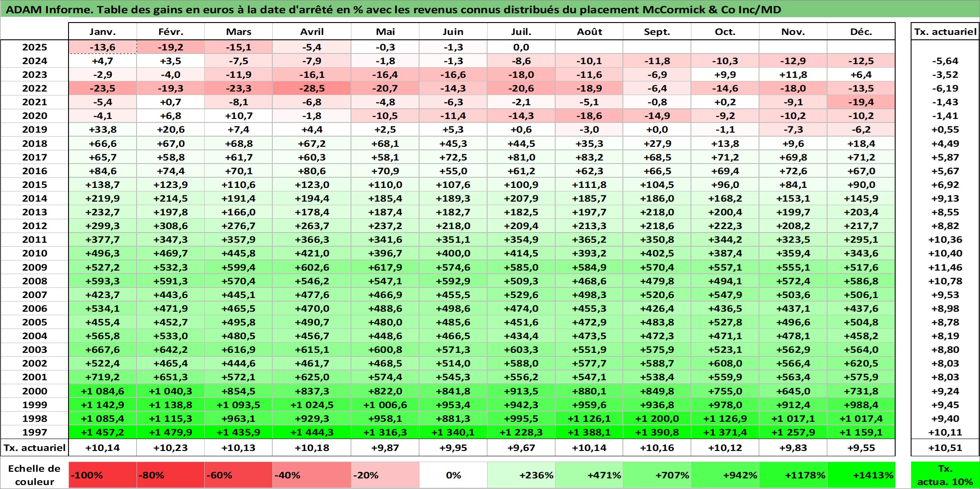This screenshot has height=489, width=980.
Task: Select the cell showing -13,6 in 2025
Action: click(103, 47)
